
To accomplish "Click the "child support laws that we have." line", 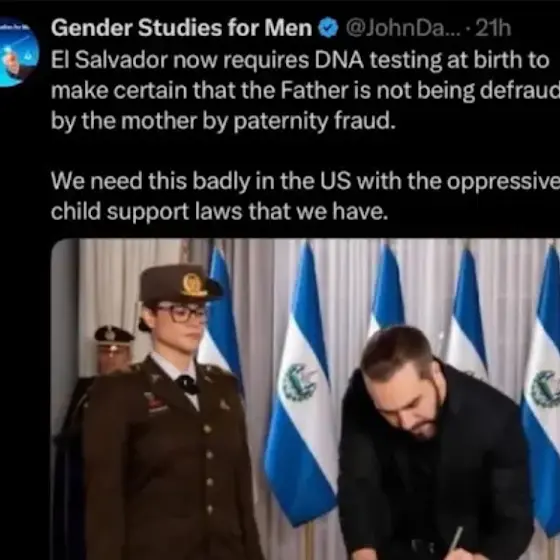I will [x=219, y=212].
